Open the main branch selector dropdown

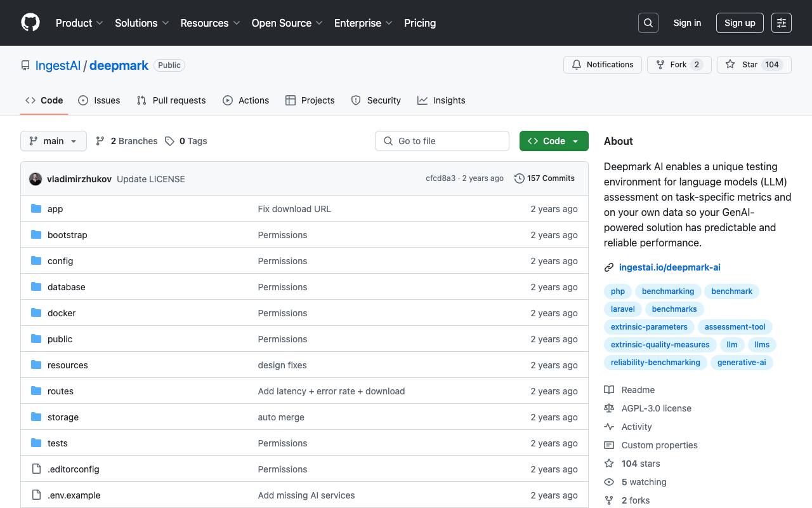pyautogui.click(x=53, y=141)
